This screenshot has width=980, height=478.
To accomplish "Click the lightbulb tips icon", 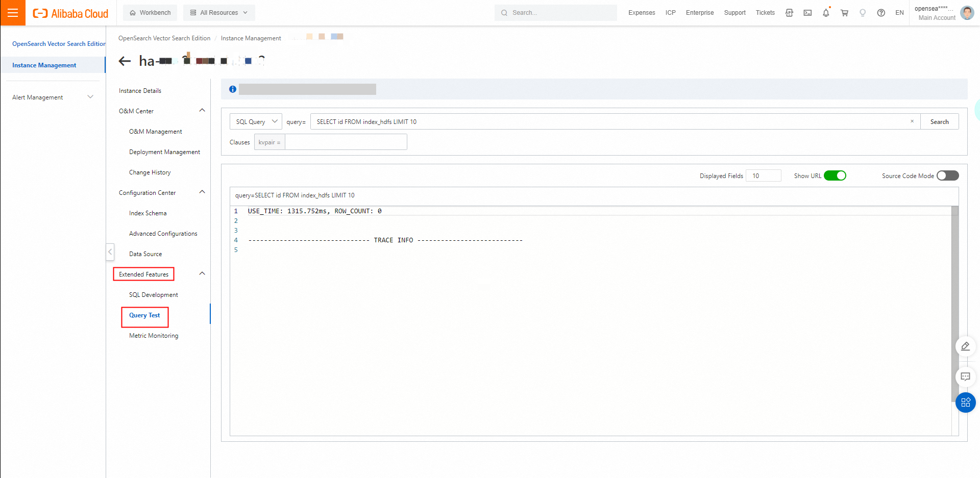I will (863, 13).
